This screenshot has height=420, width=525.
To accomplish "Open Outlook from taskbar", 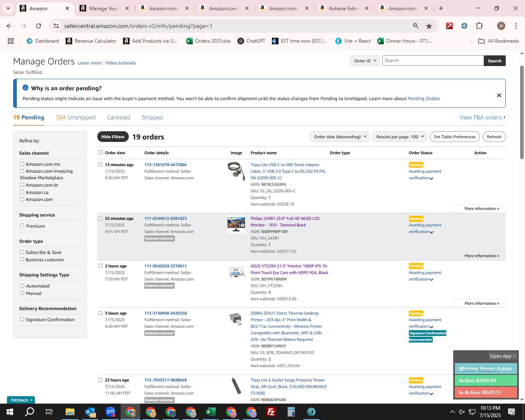I will pos(90,412).
